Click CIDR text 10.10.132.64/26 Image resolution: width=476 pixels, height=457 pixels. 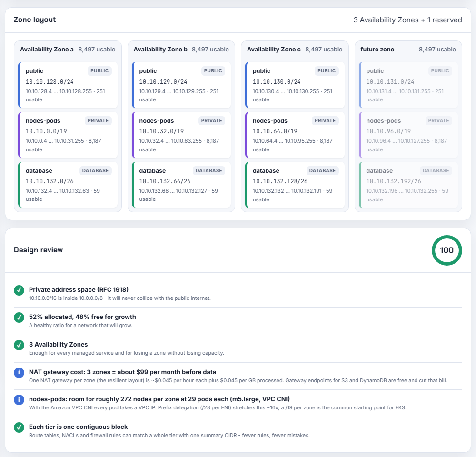click(x=165, y=181)
